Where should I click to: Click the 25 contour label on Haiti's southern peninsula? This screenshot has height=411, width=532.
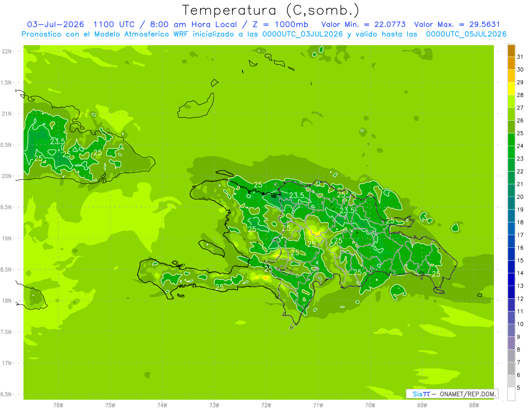coord(219,287)
